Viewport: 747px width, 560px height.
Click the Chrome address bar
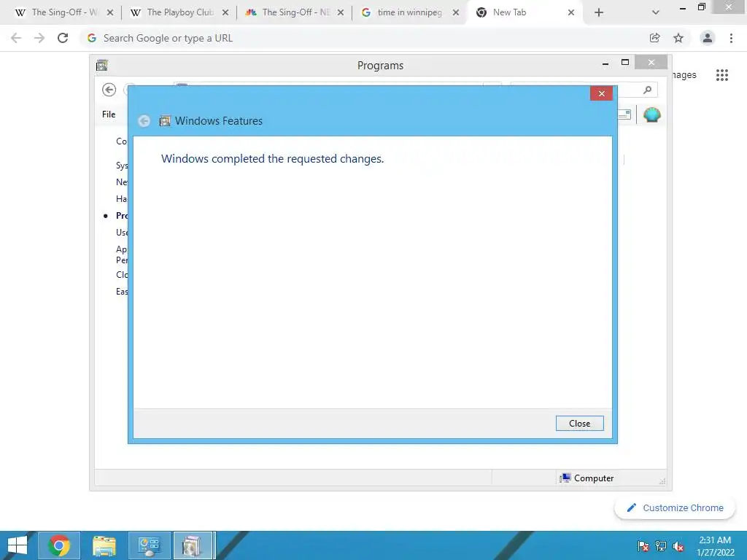(x=362, y=38)
